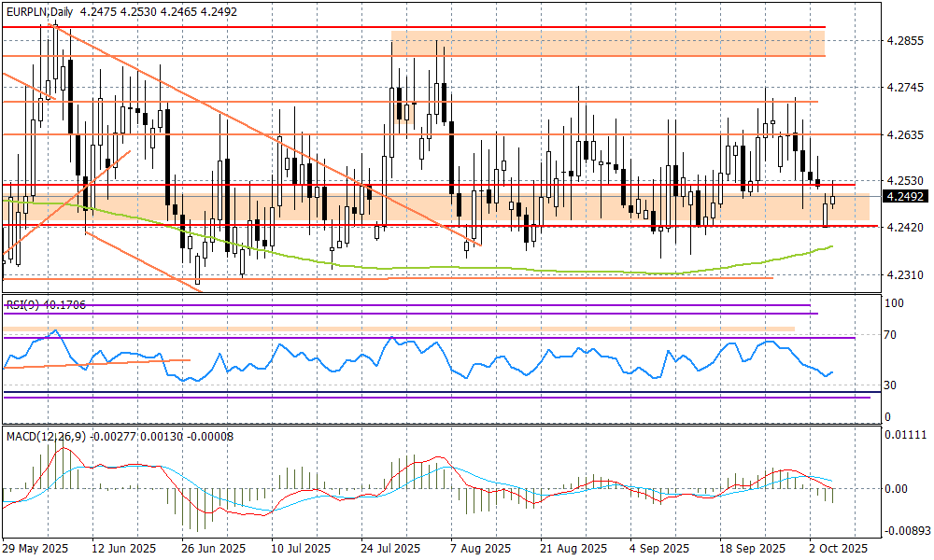The width and height of the screenshot is (934, 560).
Task: Select the current price tag 4.2492
Action: [904, 197]
